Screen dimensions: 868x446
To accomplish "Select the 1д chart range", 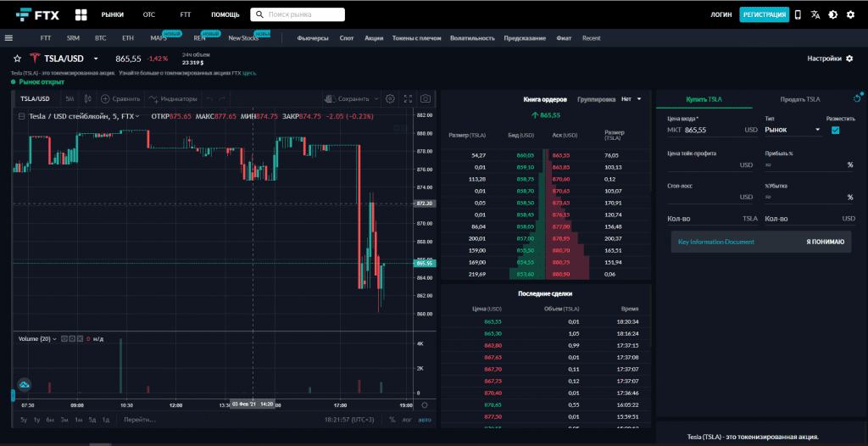I will point(106,420).
